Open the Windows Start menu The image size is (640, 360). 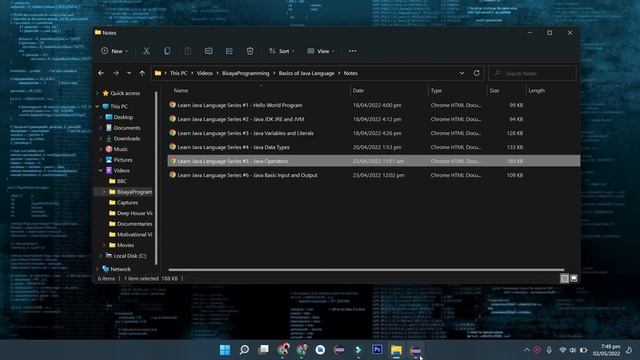[x=225, y=350]
